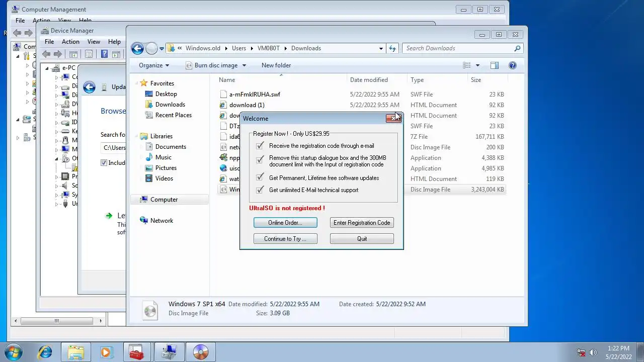The height and width of the screenshot is (362, 644).
Task: Select the a-mFmkIRUHA.swf file icon
Action: (x=224, y=95)
